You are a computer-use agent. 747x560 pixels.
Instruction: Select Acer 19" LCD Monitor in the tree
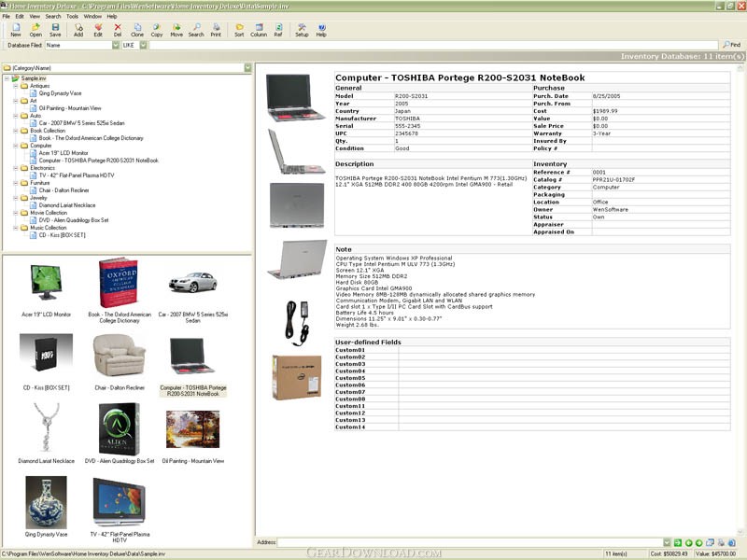coord(63,153)
